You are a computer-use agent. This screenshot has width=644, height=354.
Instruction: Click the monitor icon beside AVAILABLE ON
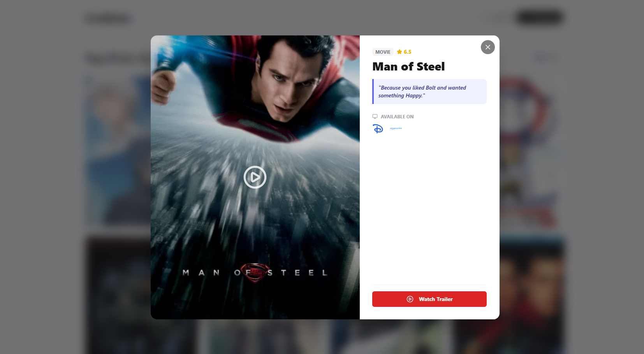tap(375, 116)
